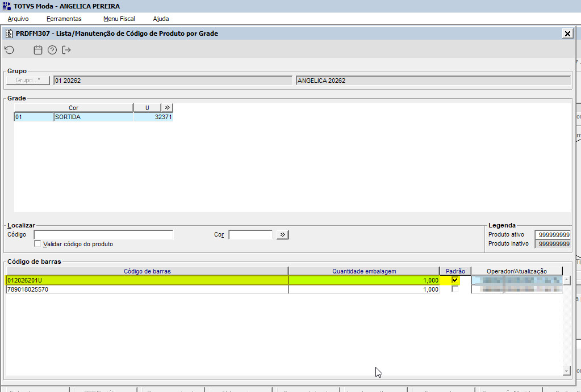Viewport: 581px width, 392px height.
Task: Click the group code field showing 01 20262
Action: [173, 81]
